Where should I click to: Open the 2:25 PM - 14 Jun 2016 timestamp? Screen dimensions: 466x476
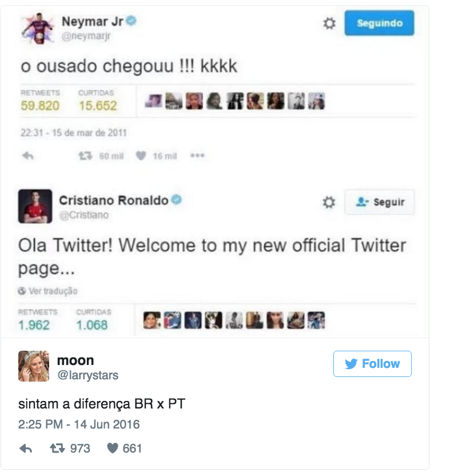coord(79,425)
